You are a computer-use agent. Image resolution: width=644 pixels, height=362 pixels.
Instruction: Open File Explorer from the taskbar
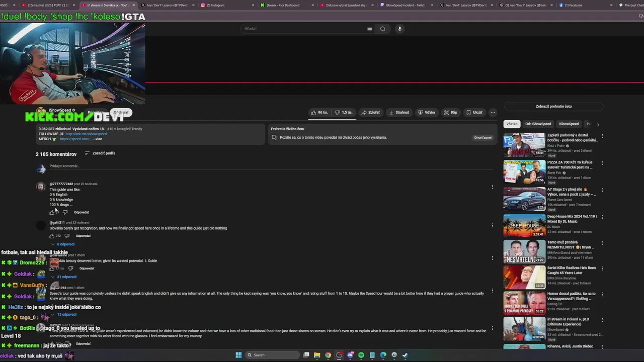click(x=317, y=355)
